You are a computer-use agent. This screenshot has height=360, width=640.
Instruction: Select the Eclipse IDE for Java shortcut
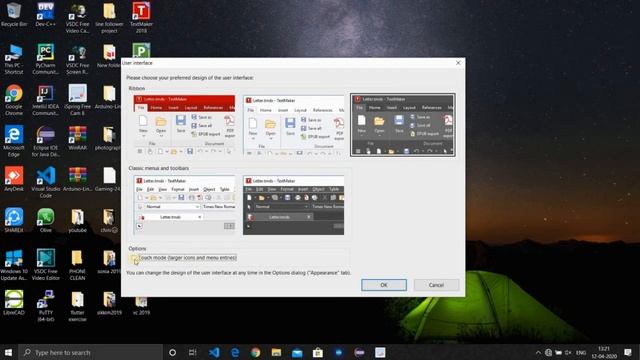pos(45,141)
